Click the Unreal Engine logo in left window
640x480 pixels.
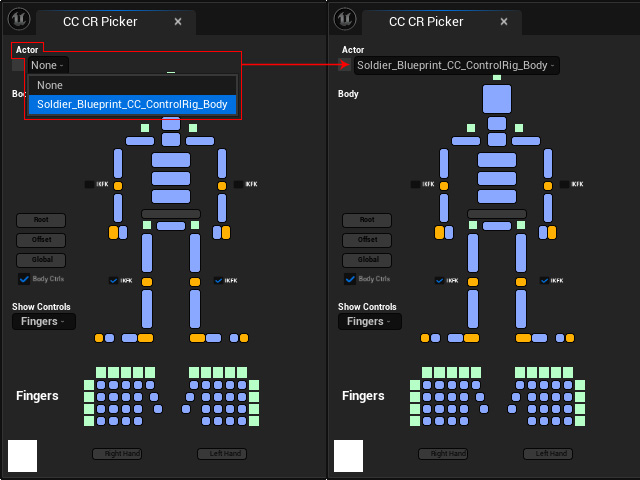tap(19, 19)
